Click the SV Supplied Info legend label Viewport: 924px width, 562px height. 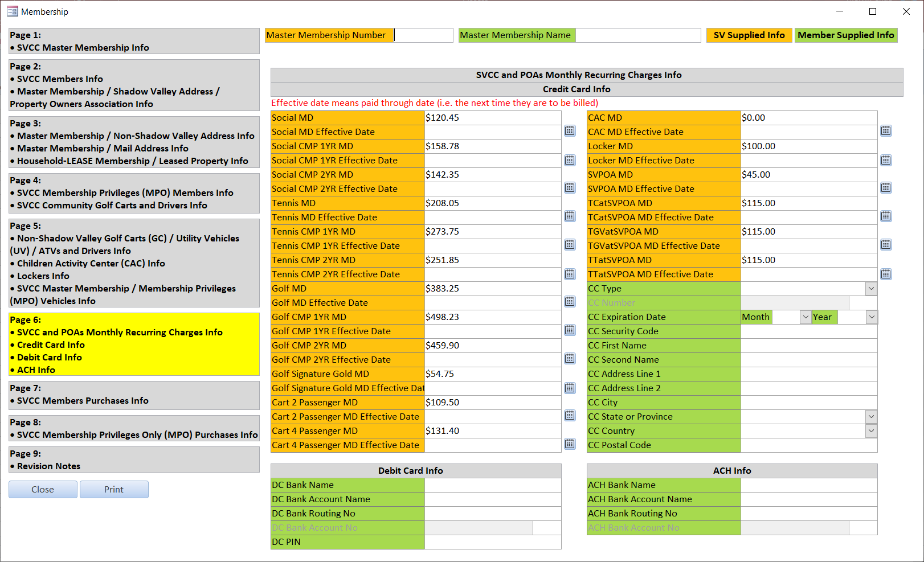pos(749,35)
